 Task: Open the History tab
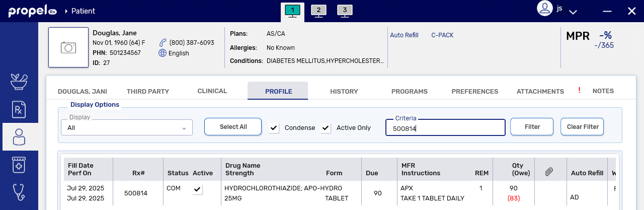[x=344, y=91]
